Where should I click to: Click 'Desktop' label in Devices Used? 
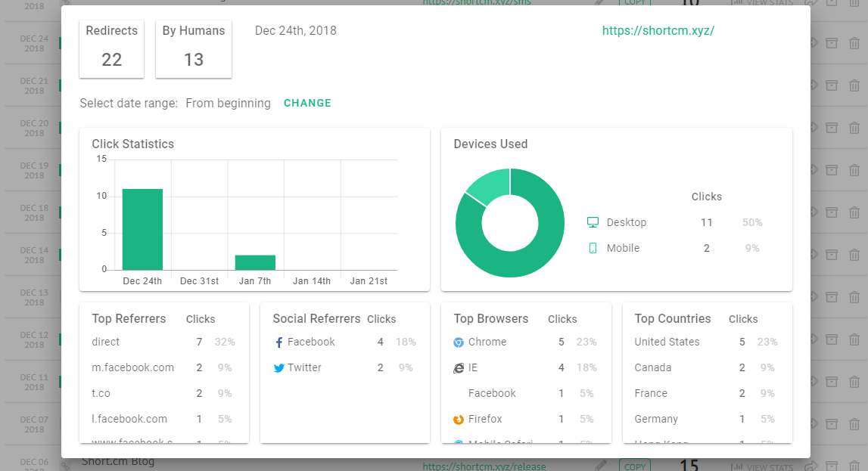[x=626, y=222]
